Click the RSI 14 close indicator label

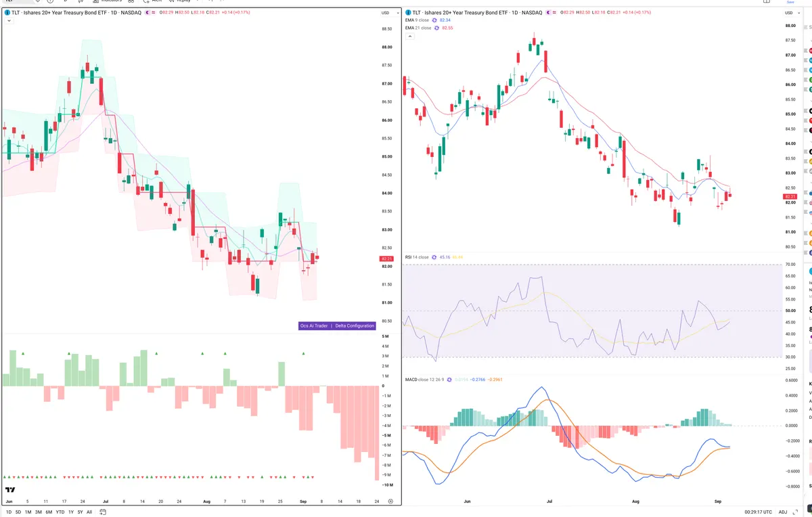pyautogui.click(x=417, y=257)
